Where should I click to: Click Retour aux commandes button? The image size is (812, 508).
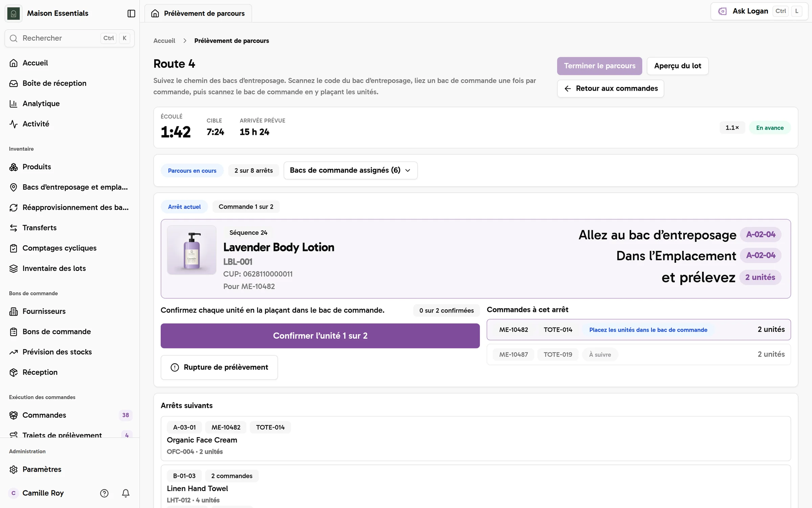[610, 89]
